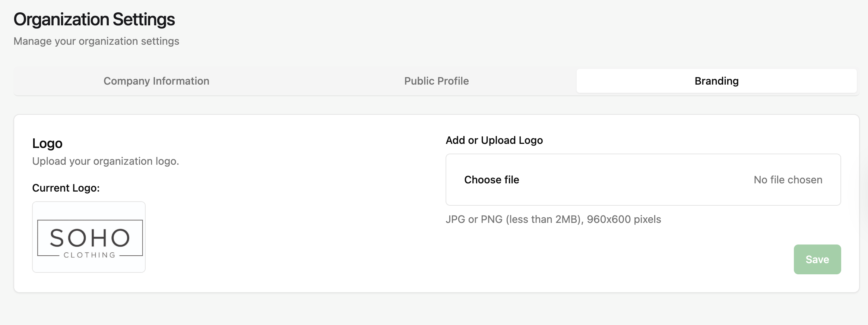
Task: Select the Branding tab
Action: pyautogui.click(x=716, y=81)
